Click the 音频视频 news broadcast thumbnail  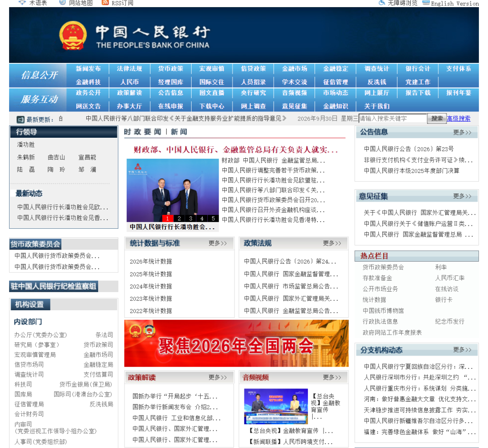pyautogui.click(x=276, y=406)
